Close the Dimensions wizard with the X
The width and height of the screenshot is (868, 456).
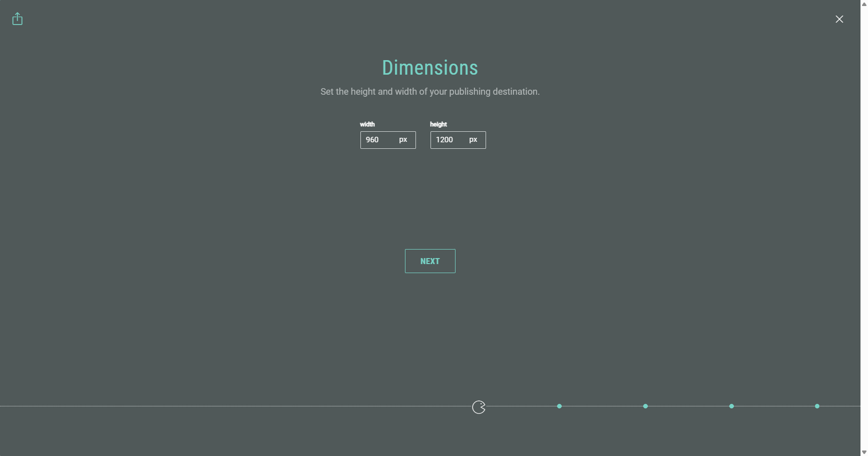[x=839, y=19]
